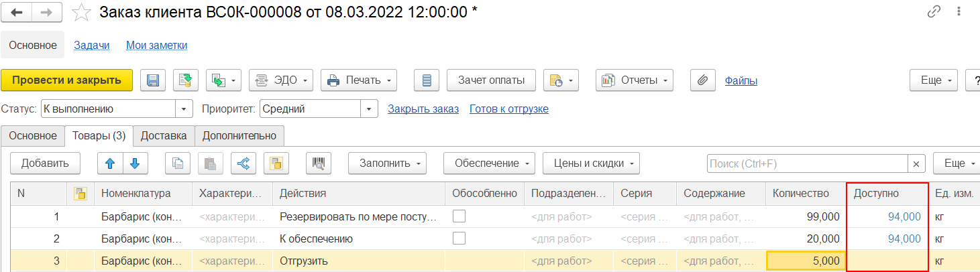This screenshot has height=272, width=980.
Task: Select the top Основное navigation item
Action: tap(33, 45)
